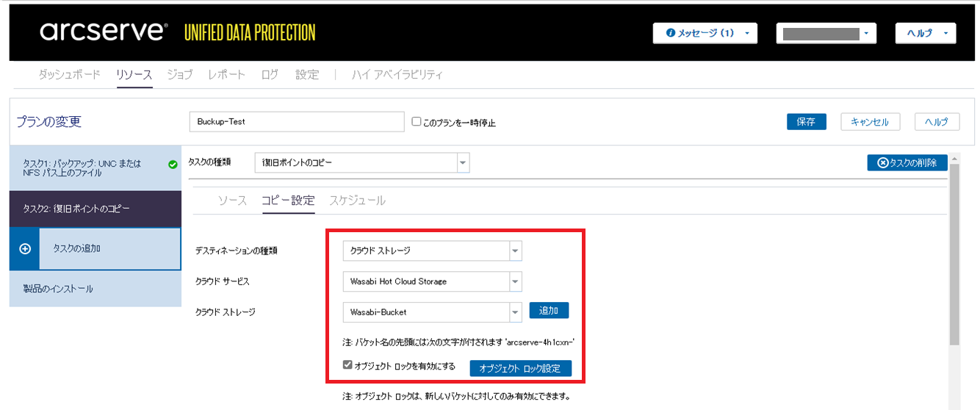
Task: Expand クラウド ストレージ Wasabi-Bucket dropdown
Action: point(516,312)
